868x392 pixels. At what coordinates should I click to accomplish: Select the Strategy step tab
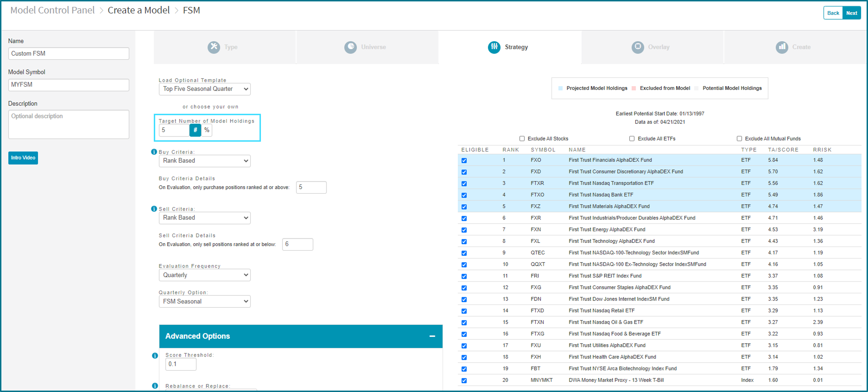[510, 47]
